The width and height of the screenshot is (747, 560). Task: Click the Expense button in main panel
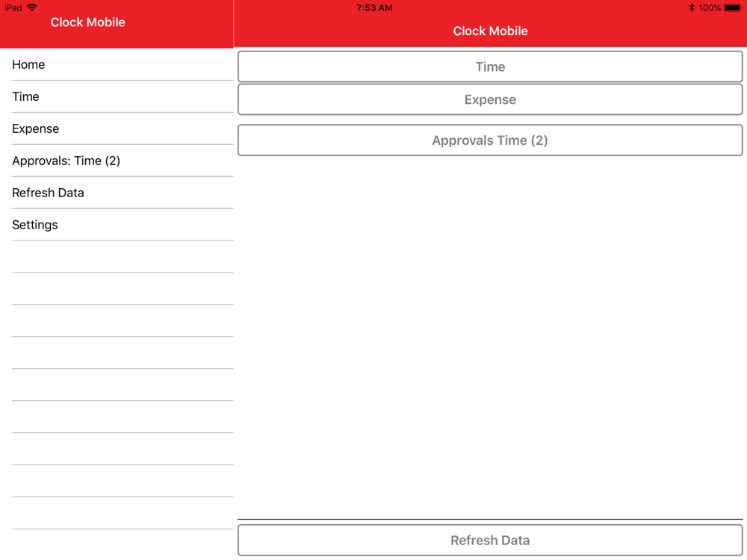(x=490, y=99)
